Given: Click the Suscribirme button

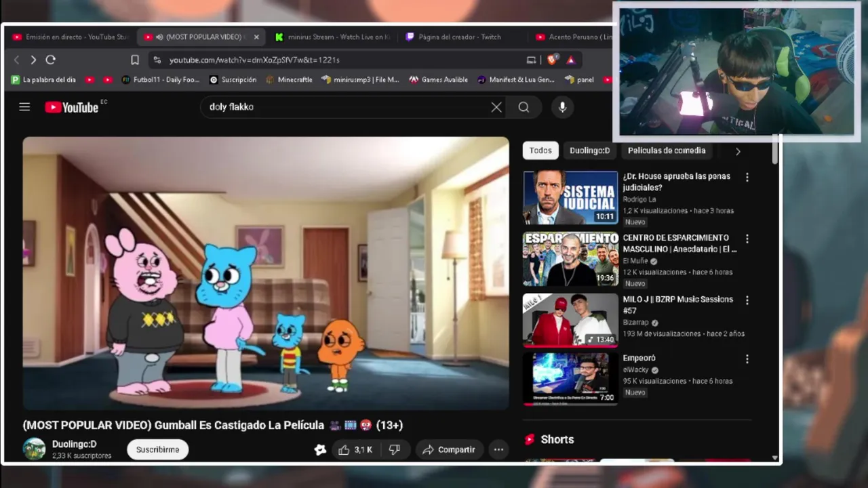Looking at the screenshot, I should click(157, 449).
